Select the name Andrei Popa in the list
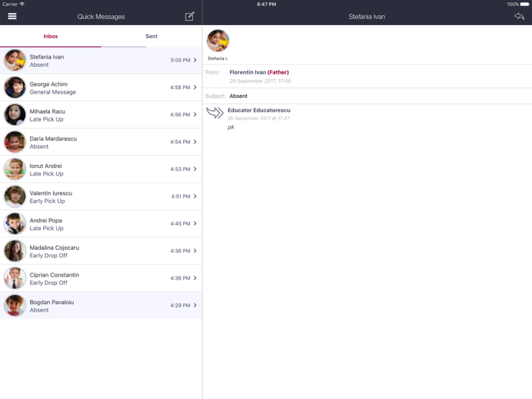The width and height of the screenshot is (532, 399). (x=46, y=220)
